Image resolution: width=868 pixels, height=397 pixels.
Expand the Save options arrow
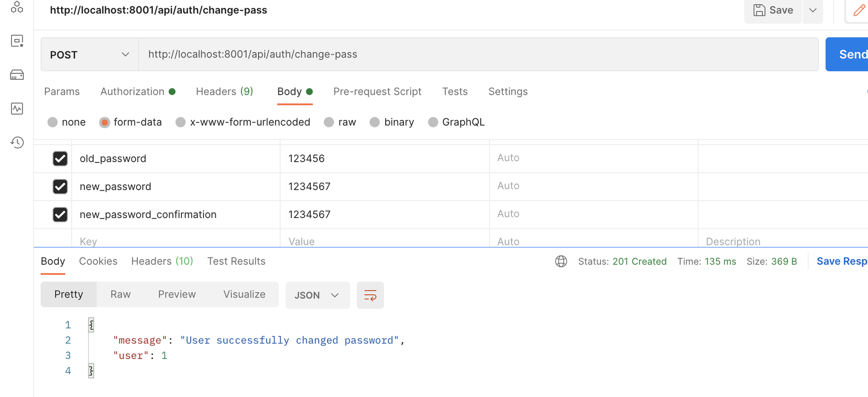[813, 10]
